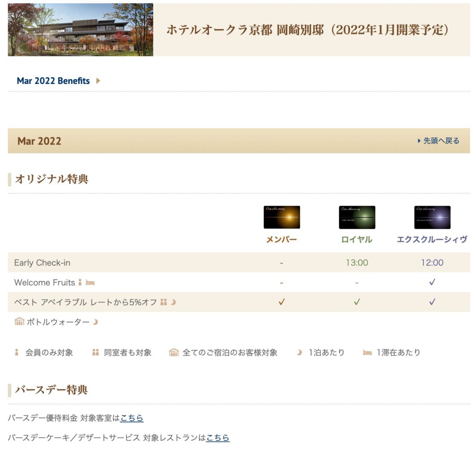Click the ベスト アベイラブル レートから5%オフ label
Image resolution: width=476 pixels, height=452 pixels.
(85, 302)
